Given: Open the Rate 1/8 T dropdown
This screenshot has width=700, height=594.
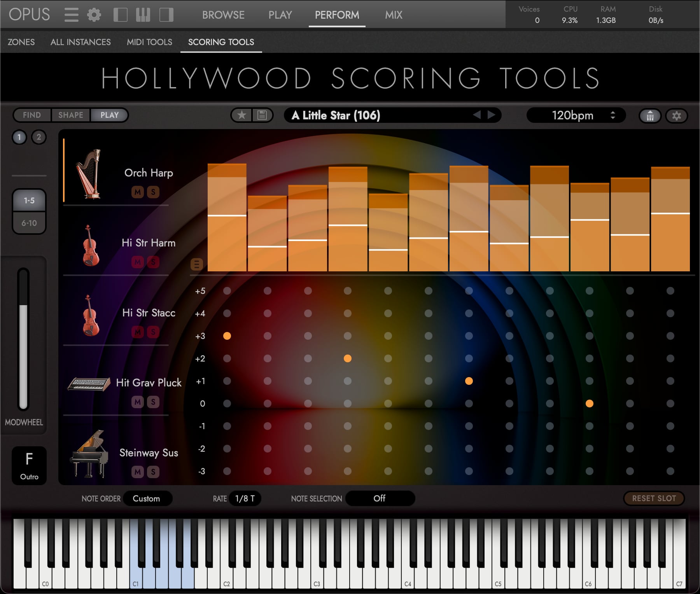Looking at the screenshot, I should pyautogui.click(x=245, y=498).
